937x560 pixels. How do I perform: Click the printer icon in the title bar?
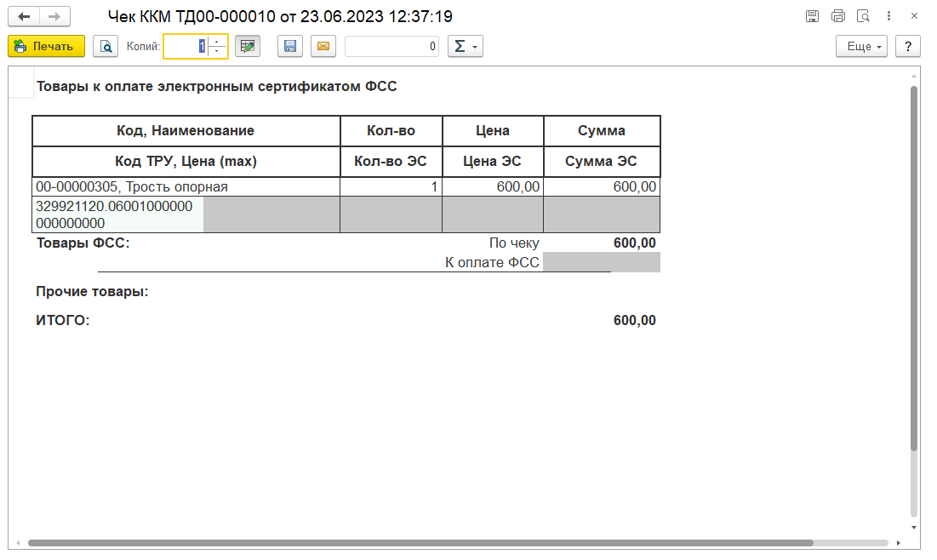837,16
